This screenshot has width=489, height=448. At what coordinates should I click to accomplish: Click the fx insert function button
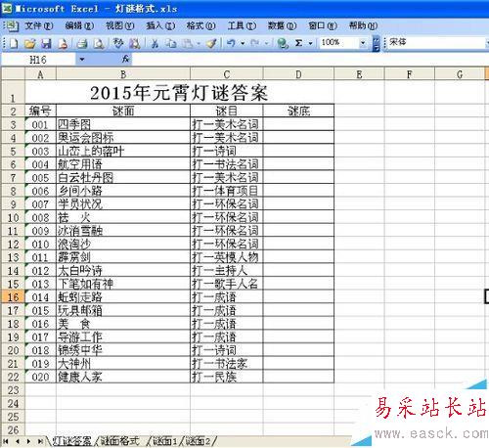coord(126,60)
